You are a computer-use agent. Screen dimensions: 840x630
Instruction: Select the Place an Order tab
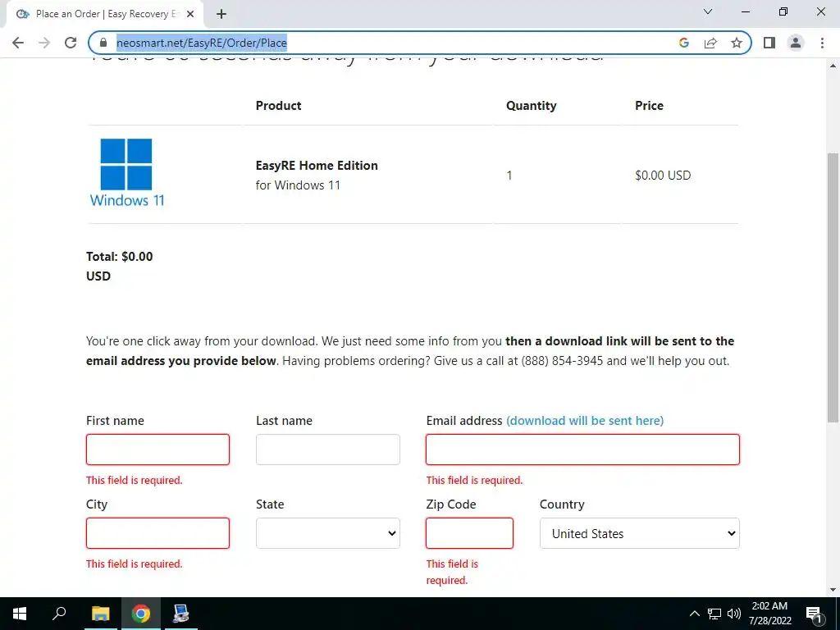105,14
